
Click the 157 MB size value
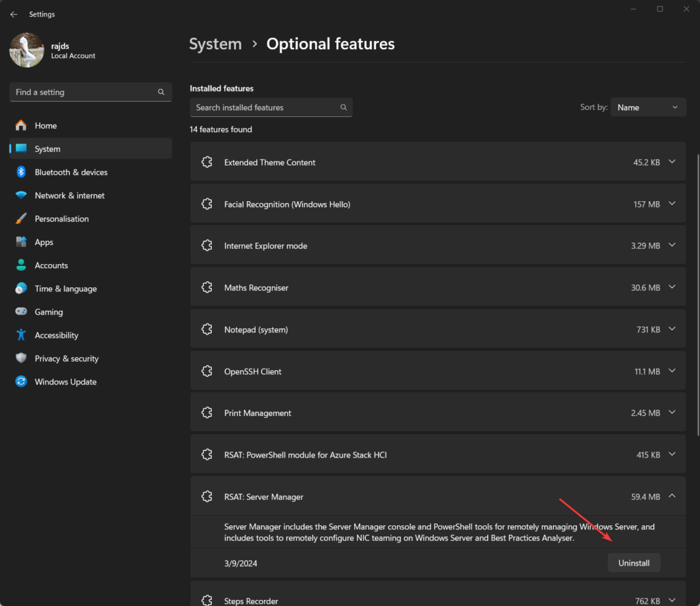(x=647, y=205)
